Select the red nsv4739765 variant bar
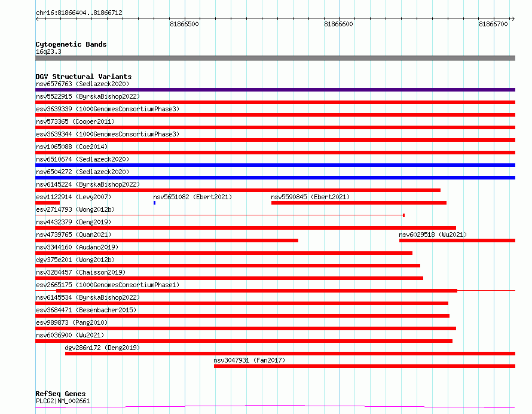The height and width of the screenshot is (414, 532). click(x=167, y=241)
